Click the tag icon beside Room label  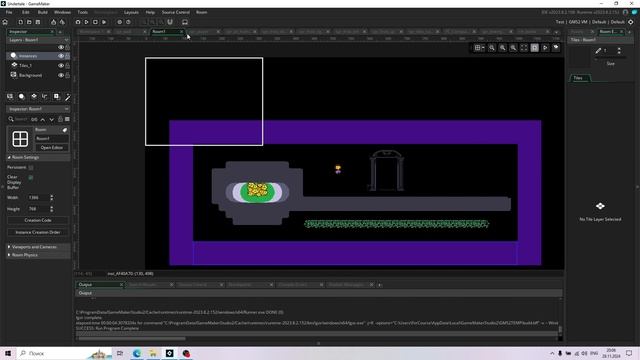(x=64, y=130)
